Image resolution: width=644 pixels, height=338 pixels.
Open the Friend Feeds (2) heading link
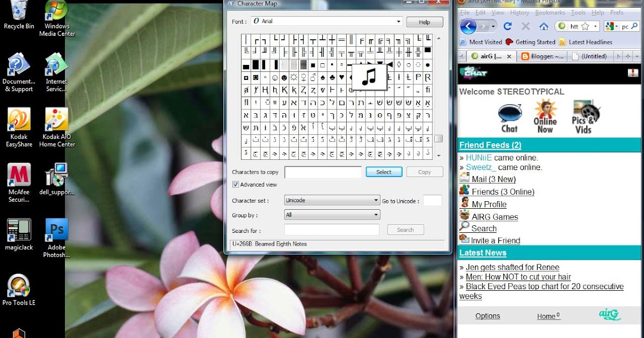[490, 145]
